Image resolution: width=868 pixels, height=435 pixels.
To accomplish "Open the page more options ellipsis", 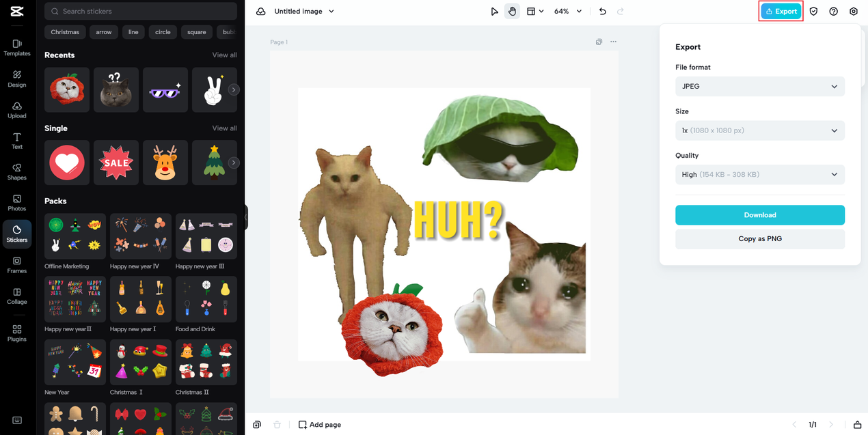I will [613, 42].
